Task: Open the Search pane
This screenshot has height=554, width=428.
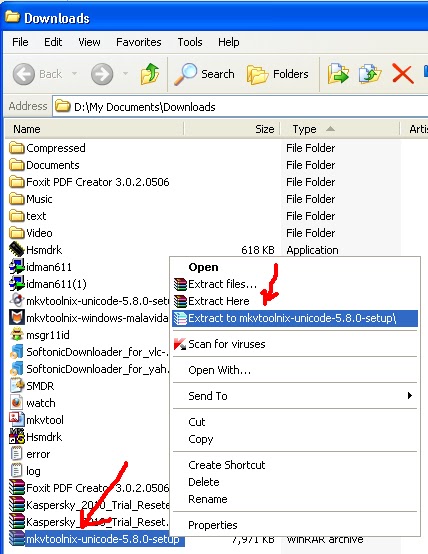Action: (x=204, y=74)
